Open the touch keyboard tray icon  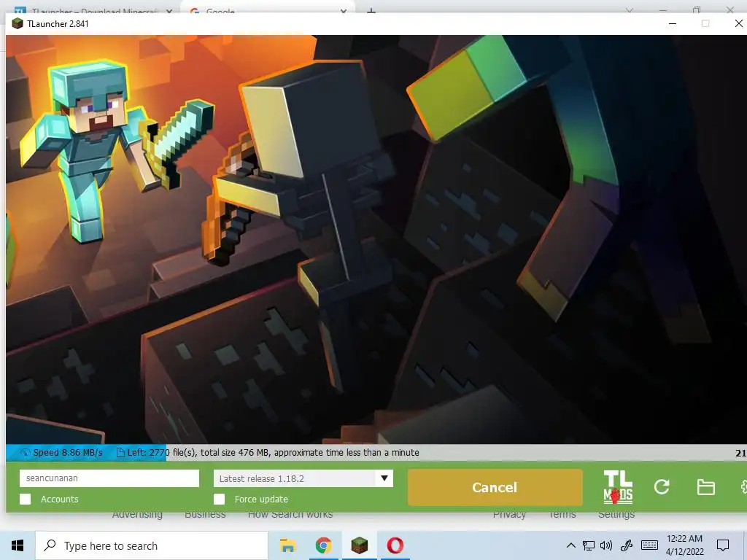coord(649,545)
